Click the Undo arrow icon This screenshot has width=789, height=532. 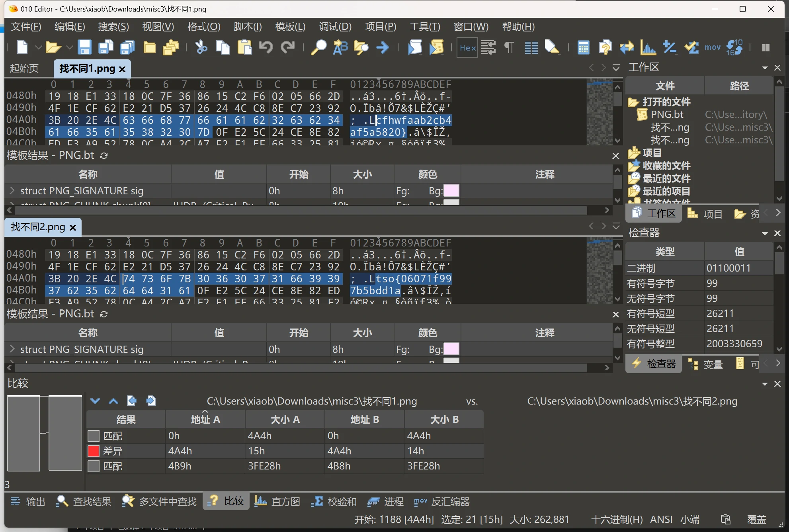266,47
